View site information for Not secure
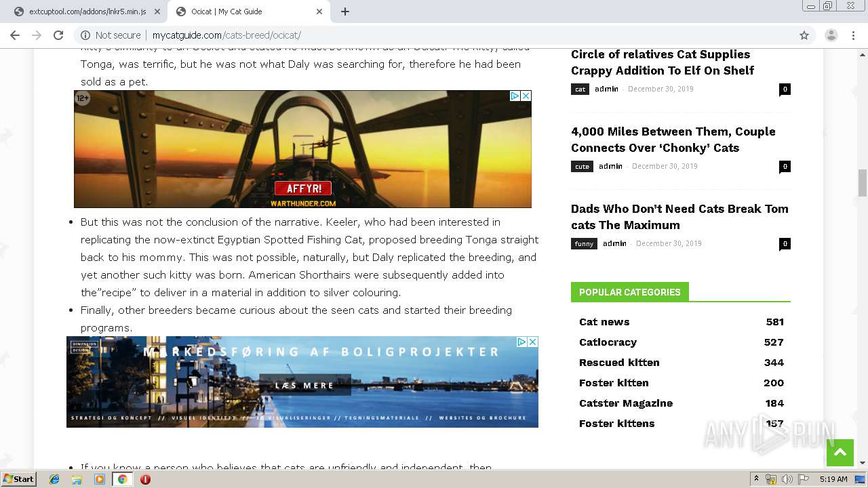The height and width of the screenshot is (488, 868). (111, 35)
